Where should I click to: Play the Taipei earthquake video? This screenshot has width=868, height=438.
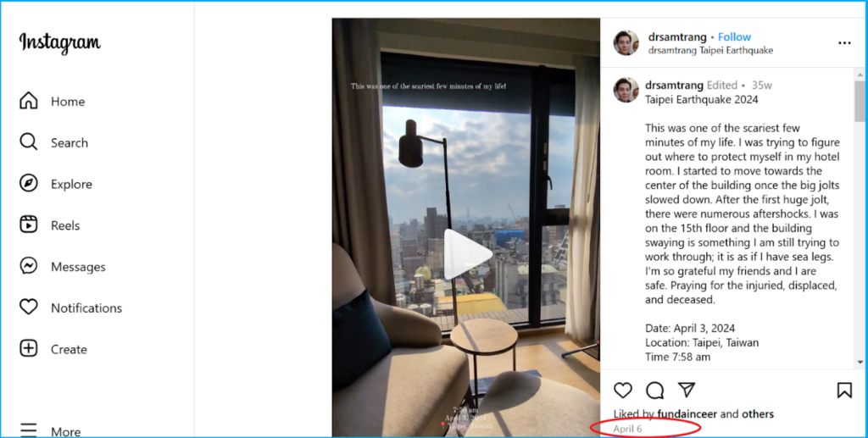click(x=467, y=254)
